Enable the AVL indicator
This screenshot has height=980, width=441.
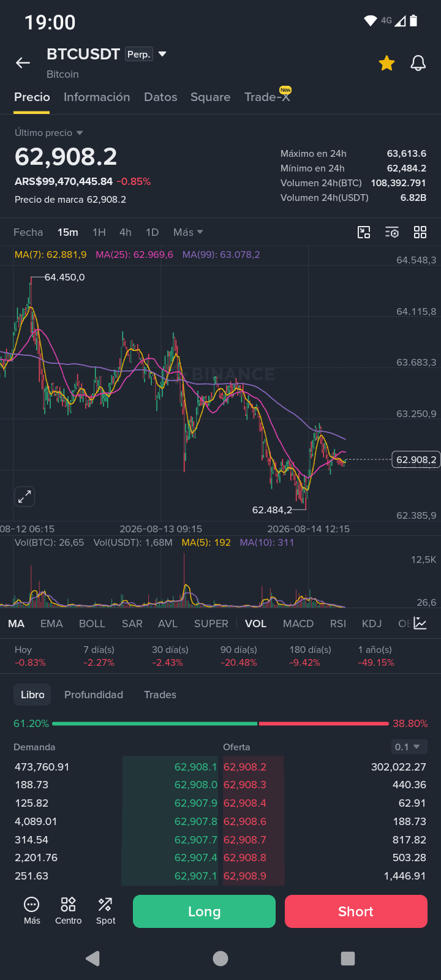click(168, 624)
